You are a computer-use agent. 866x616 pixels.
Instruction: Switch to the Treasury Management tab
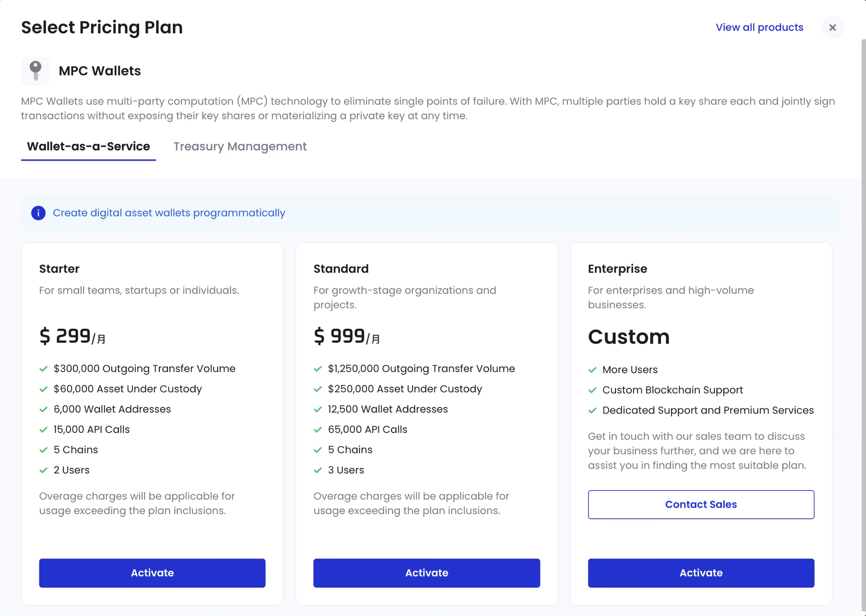[x=240, y=146]
